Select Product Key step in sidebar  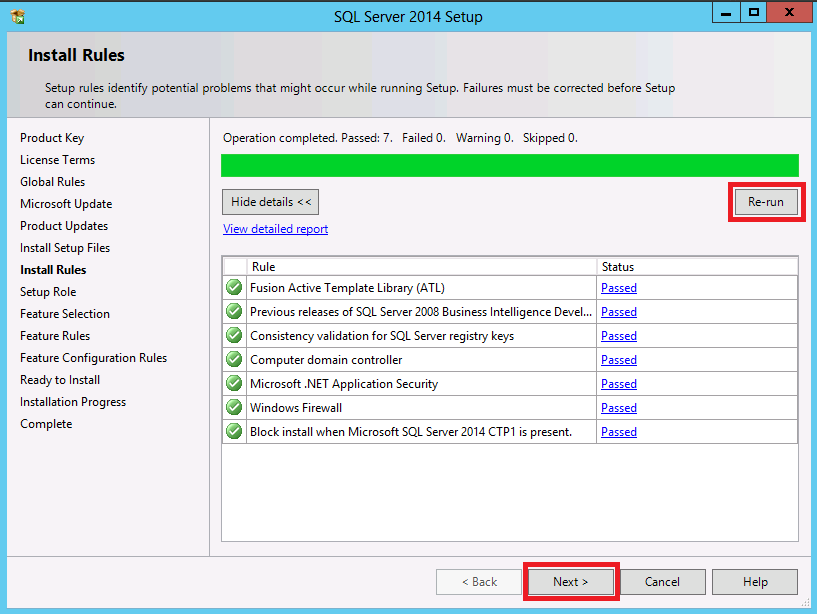click(52, 138)
